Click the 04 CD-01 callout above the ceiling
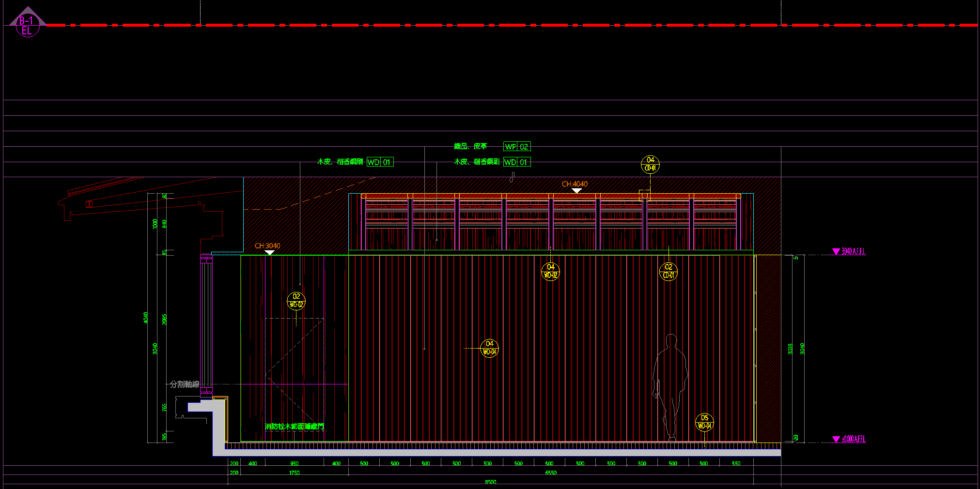 (650, 164)
